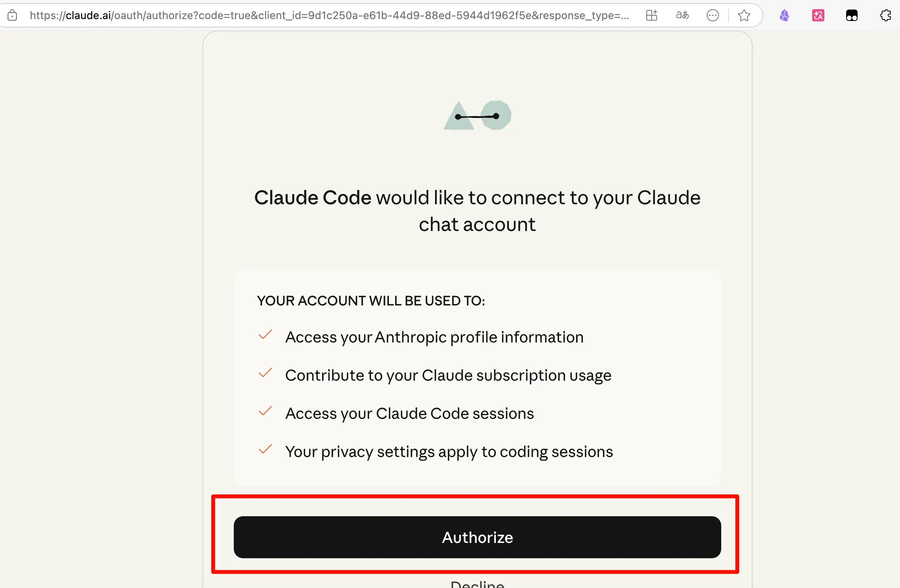The width and height of the screenshot is (900, 588).
Task: Open the Extensions puzzle piece menu
Action: coord(885,15)
